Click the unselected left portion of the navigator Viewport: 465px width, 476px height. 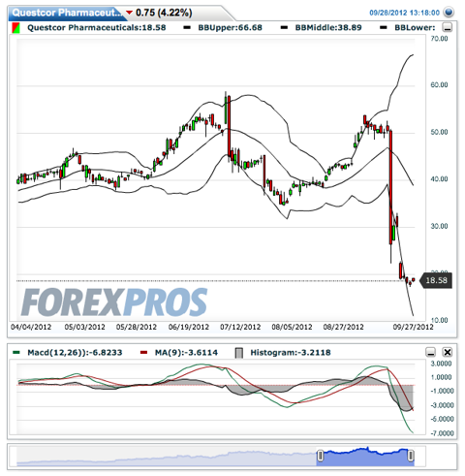click(x=167, y=457)
